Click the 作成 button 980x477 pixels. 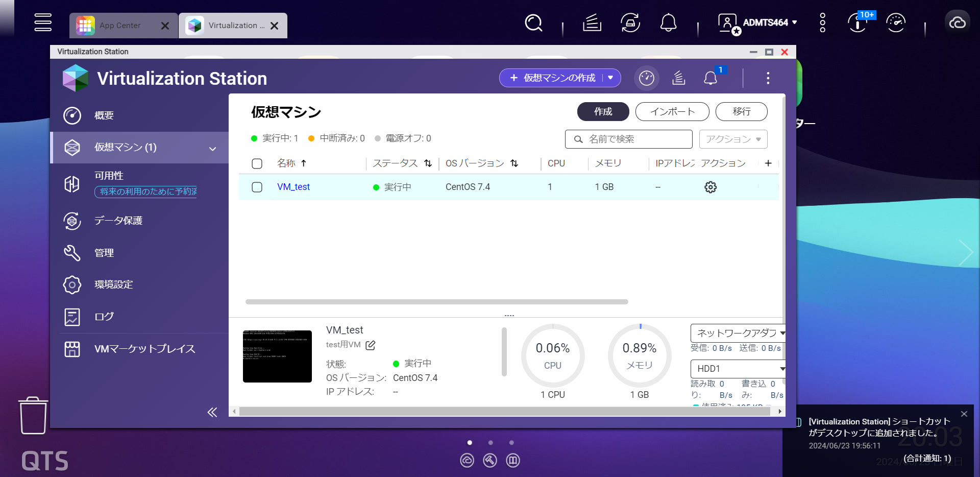pyautogui.click(x=603, y=111)
